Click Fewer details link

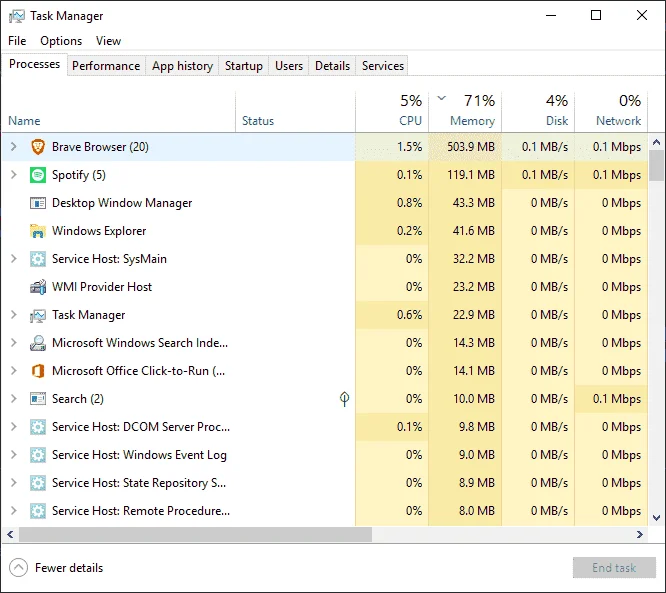click(x=69, y=568)
